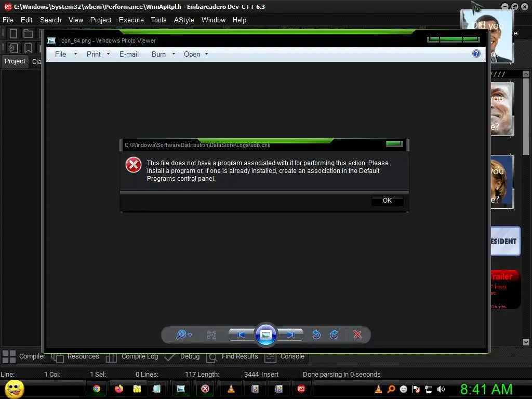Click E-mail in Photo Viewer toolbar
Screen dimensions: 532x399
(129, 54)
